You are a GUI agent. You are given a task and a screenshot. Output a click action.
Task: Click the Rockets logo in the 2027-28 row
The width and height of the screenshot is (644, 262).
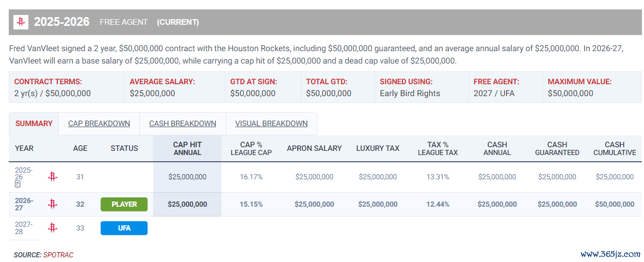52,228
